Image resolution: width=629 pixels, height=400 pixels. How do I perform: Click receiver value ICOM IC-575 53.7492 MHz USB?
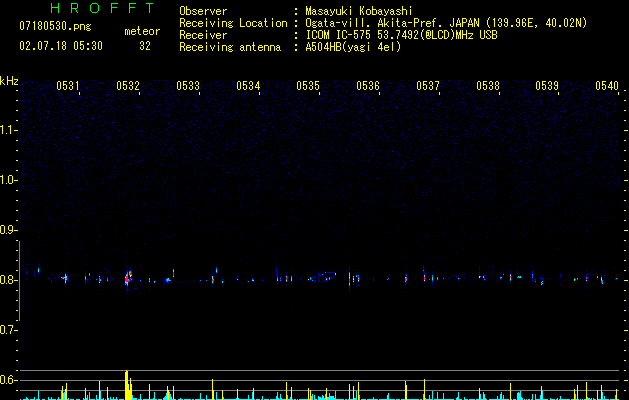401,35
